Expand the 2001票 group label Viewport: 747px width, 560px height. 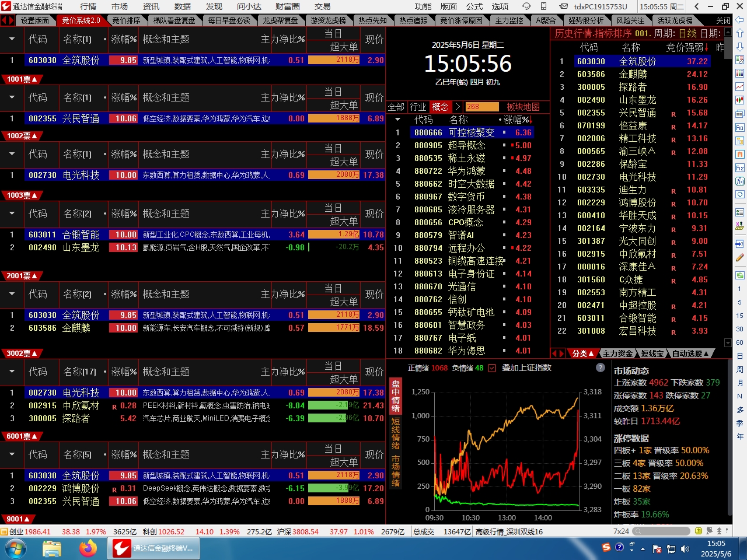pyautogui.click(x=22, y=276)
